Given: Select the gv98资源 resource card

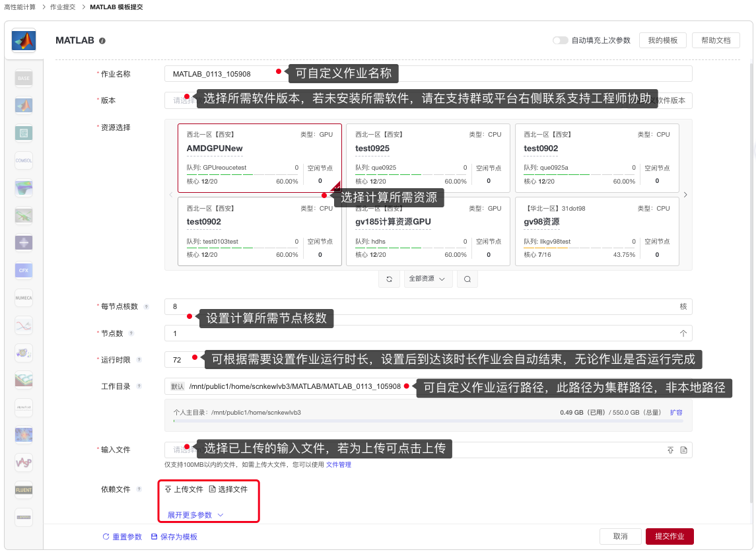Looking at the screenshot, I should point(597,231).
